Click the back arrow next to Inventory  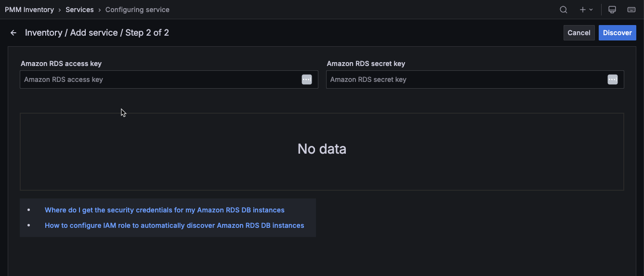13,33
